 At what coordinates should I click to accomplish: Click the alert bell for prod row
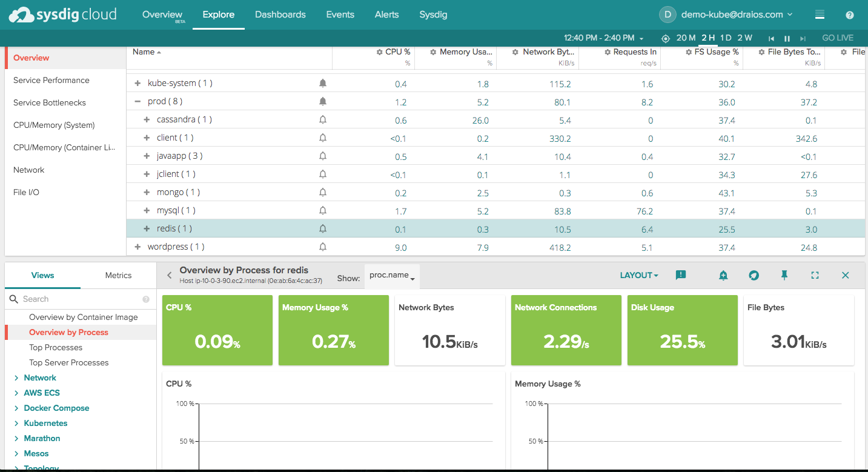pos(323,101)
